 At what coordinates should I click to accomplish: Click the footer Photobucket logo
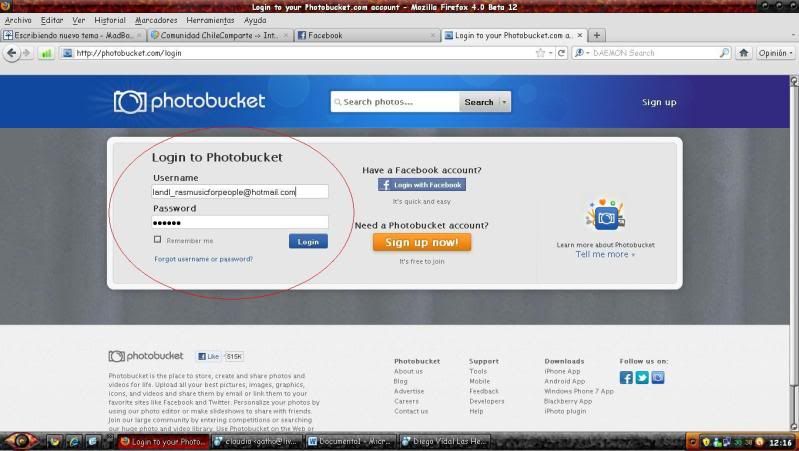146,356
